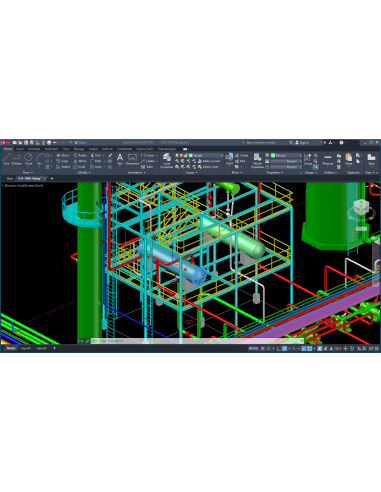Click the Mirror tool
Viewport: 381px width, 492px height.
click(80, 161)
